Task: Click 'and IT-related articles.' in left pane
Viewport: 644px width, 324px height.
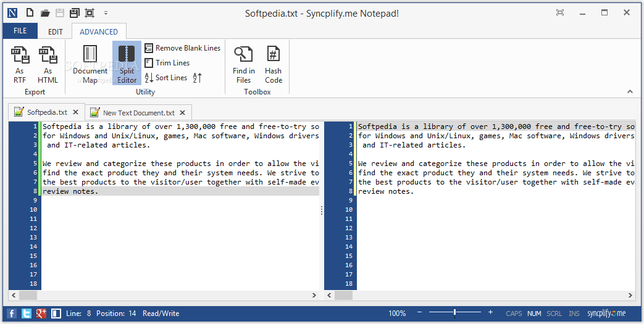Action: 99,144
